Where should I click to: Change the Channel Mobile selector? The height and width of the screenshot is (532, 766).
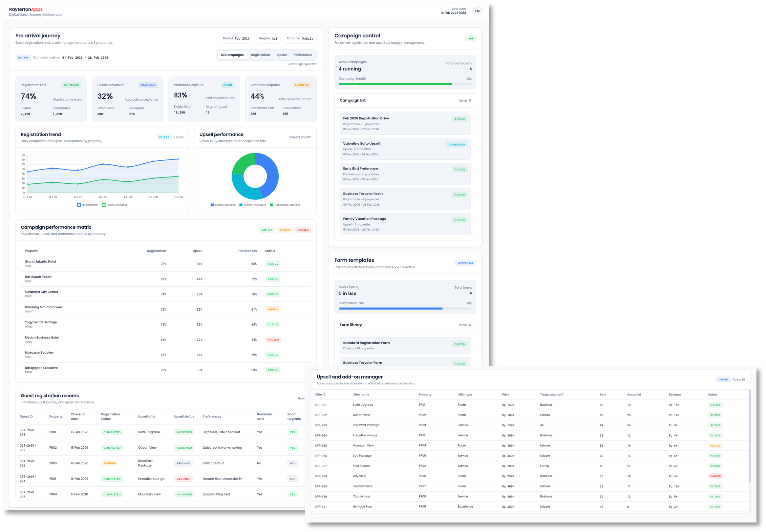pyautogui.click(x=300, y=38)
